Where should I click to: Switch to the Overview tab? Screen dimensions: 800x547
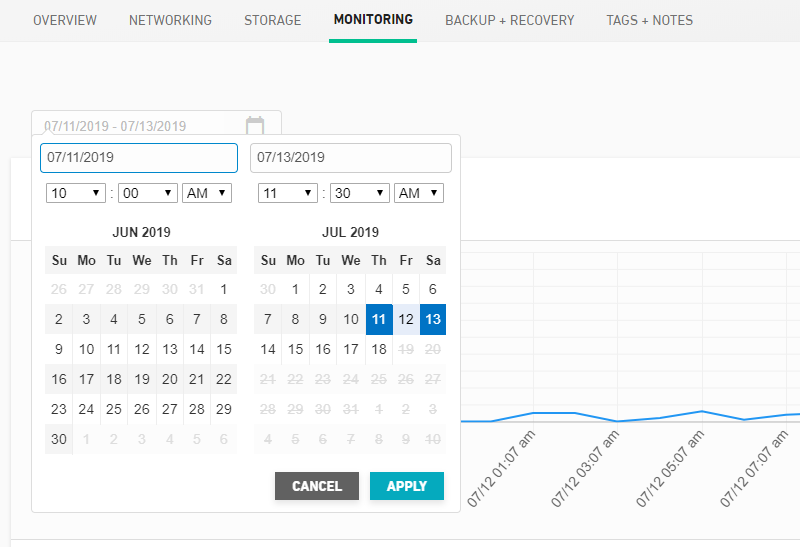(65, 20)
